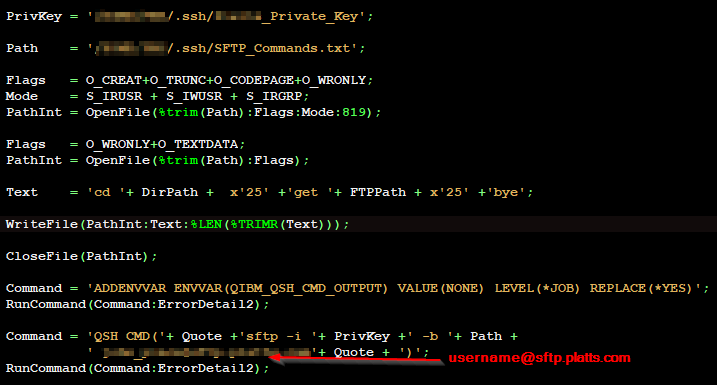Click the FTPPath variable name
Image resolution: width=717 pixels, height=385 pixels.
pyautogui.click(x=378, y=192)
